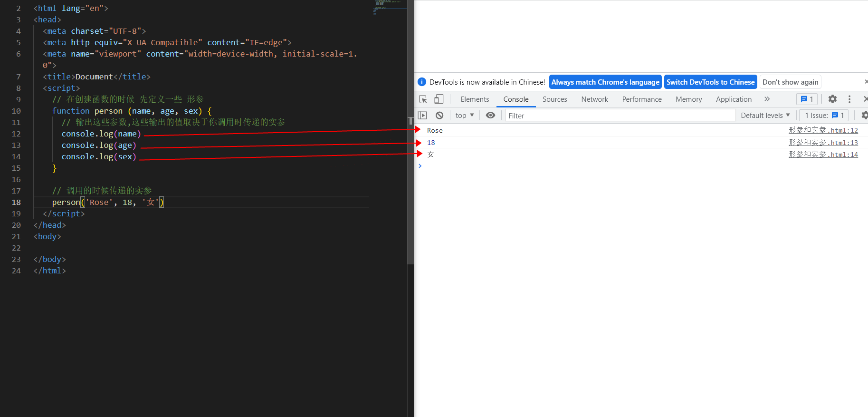Click Don't show again button
The height and width of the screenshot is (417, 868).
click(790, 82)
